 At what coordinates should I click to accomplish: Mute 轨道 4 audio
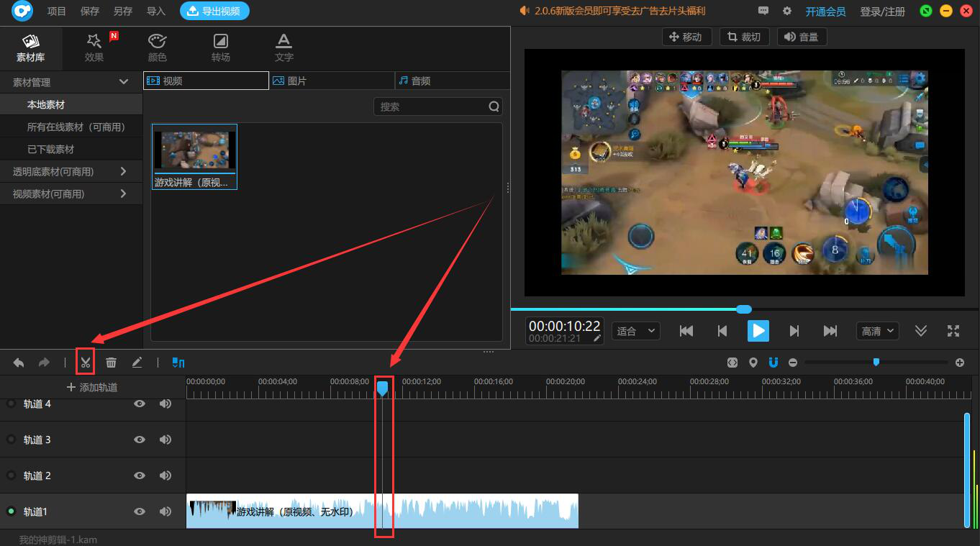pos(165,404)
